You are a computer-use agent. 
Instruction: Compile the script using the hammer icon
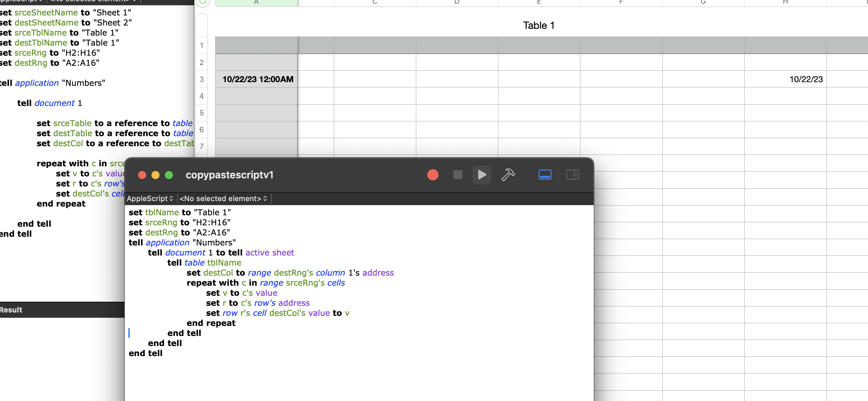click(x=508, y=175)
